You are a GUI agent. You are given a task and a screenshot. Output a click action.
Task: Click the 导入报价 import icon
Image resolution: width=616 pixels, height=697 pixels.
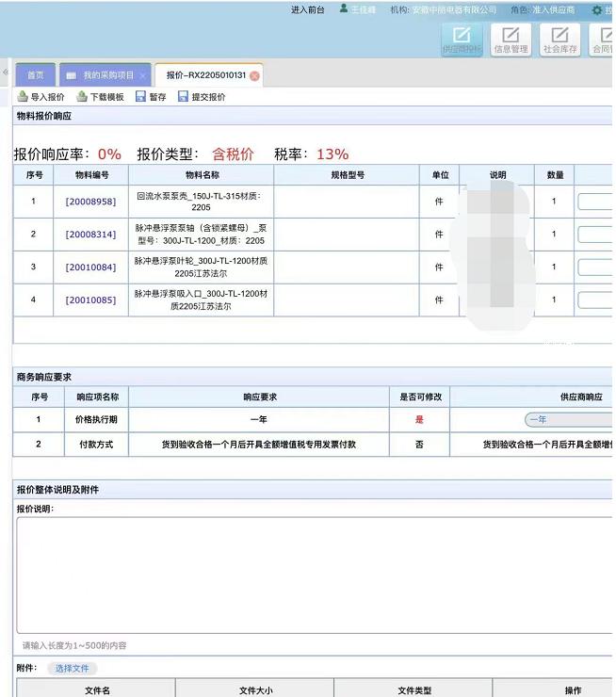(x=23, y=97)
